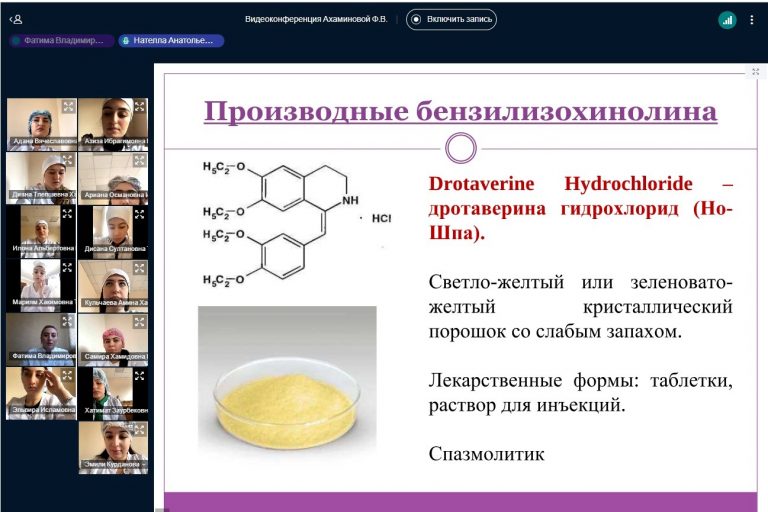768x512 pixels.
Task: Open the participants list icon
Action: [x=16, y=20]
